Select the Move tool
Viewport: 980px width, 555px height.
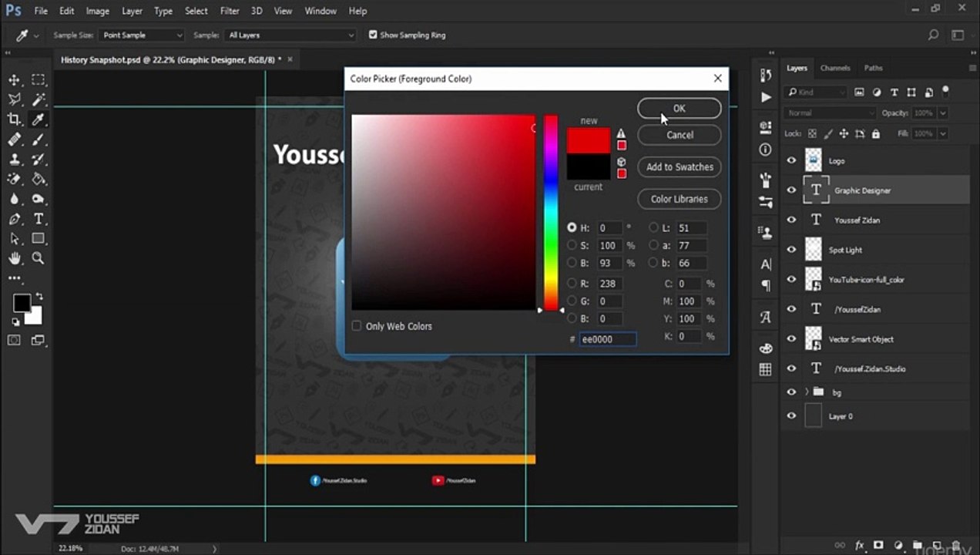[15, 80]
